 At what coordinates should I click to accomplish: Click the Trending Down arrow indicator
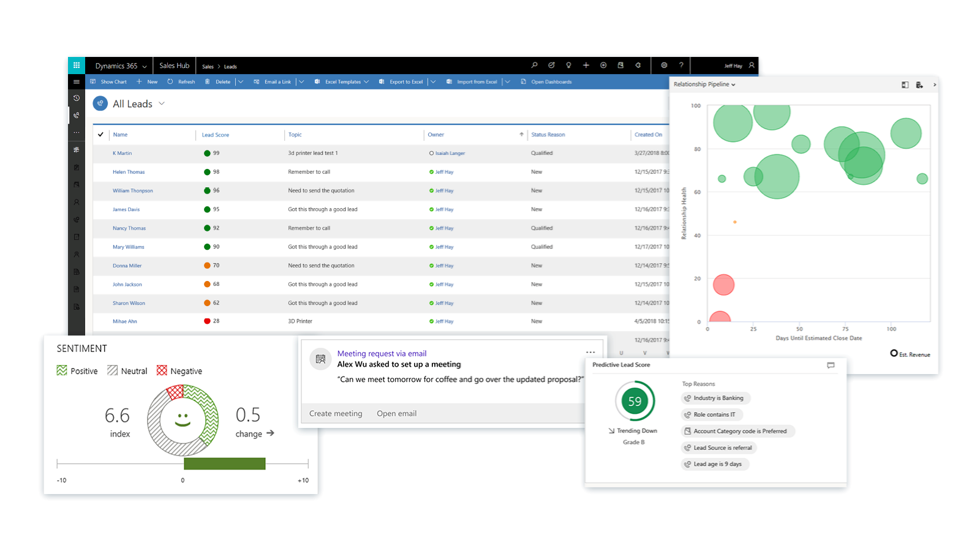(611, 431)
